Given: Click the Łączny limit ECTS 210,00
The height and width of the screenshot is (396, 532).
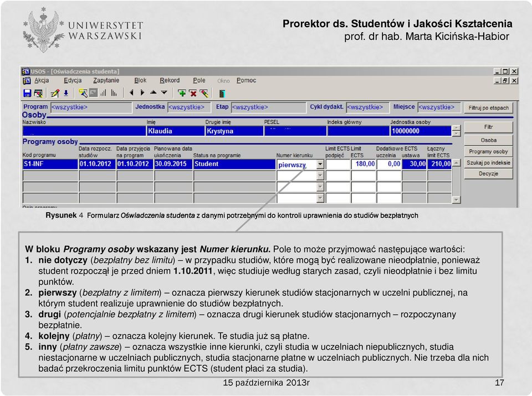Looking at the screenshot, I should pos(439,164).
